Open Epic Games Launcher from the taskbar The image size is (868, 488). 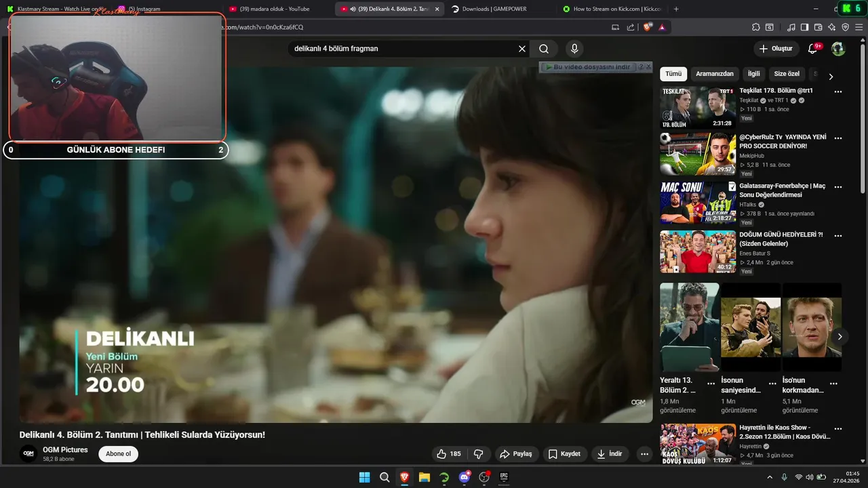click(x=505, y=477)
